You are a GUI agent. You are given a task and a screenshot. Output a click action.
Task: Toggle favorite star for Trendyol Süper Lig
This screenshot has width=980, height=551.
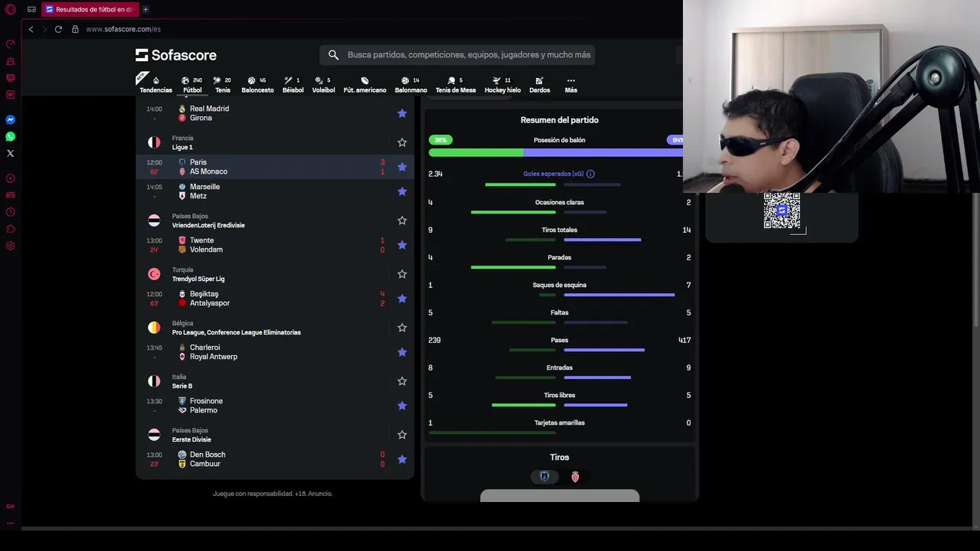tap(402, 274)
